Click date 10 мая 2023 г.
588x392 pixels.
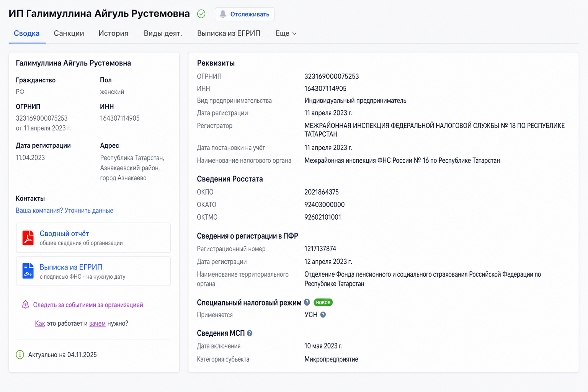323,346
